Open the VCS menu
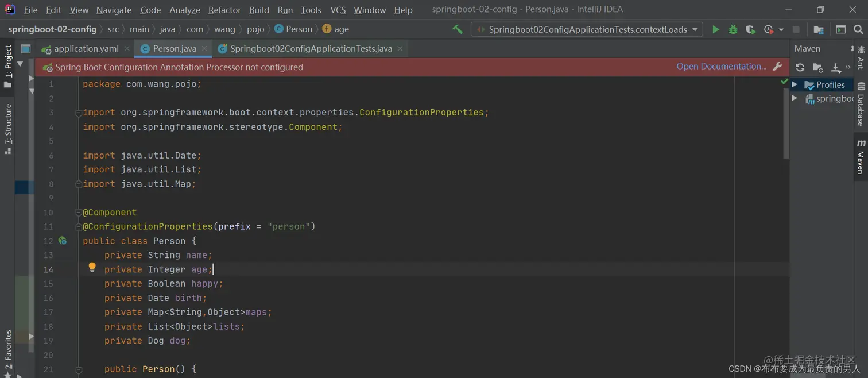The image size is (868, 378). click(338, 10)
